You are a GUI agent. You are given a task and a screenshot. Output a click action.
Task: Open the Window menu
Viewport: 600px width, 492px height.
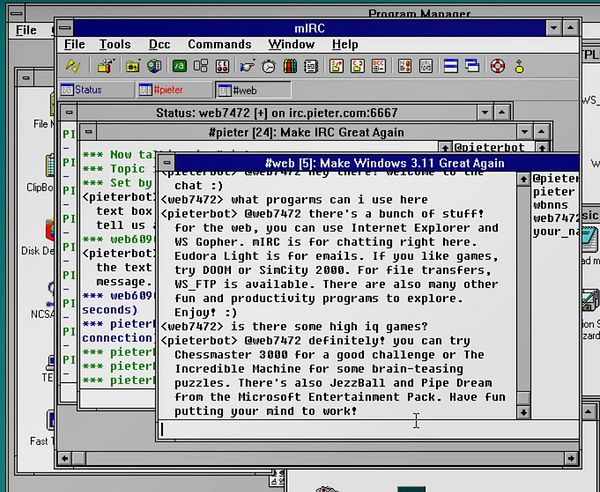pyautogui.click(x=291, y=44)
